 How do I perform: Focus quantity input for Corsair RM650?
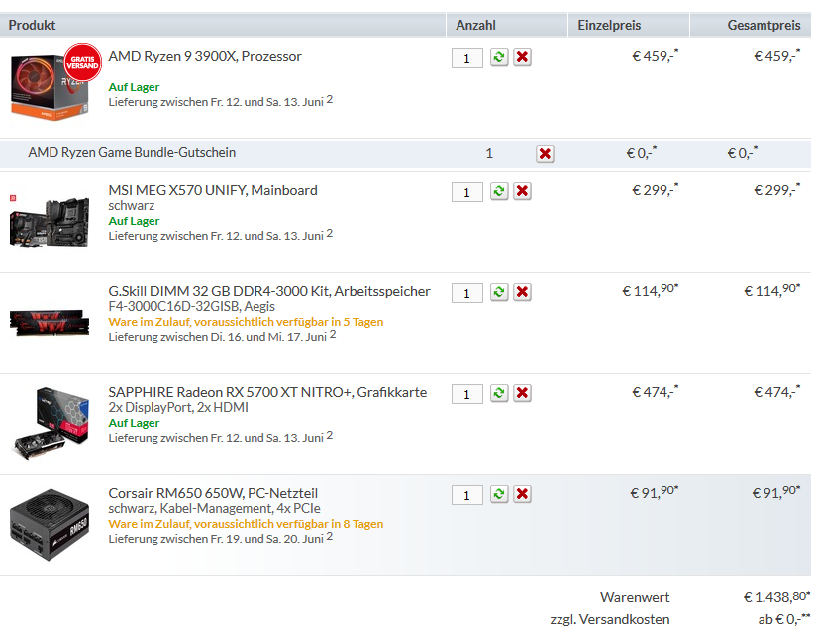tap(467, 495)
